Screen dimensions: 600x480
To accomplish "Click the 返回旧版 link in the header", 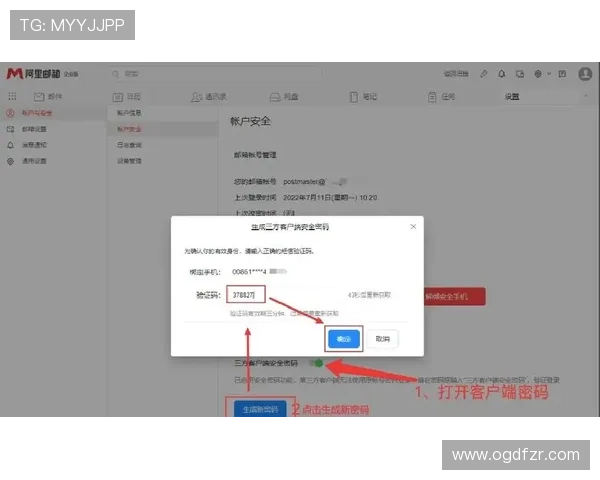I will point(456,73).
